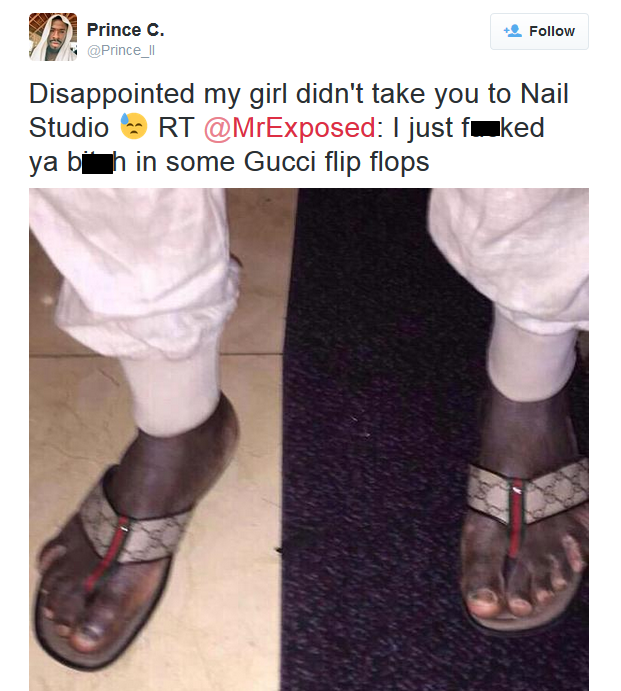Click the @Prince_II handle
This screenshot has height=691, width=621.
(x=121, y=51)
